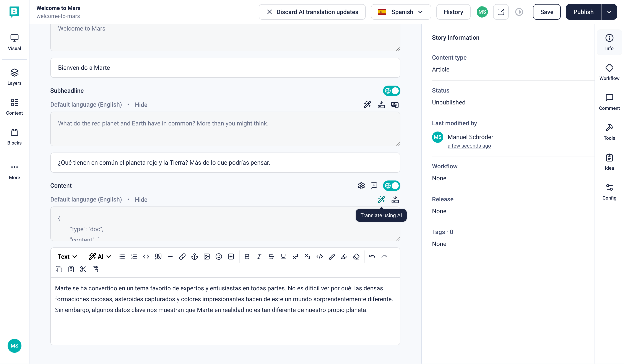This screenshot has height=364, width=624.
Task: Click the Translate using AI wand icon in Content
Action: click(381, 200)
